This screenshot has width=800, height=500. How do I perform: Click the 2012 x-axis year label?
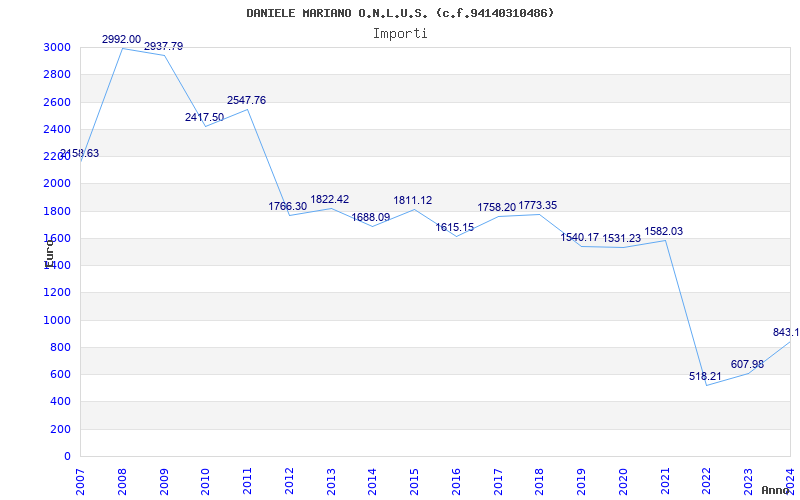[x=289, y=482]
